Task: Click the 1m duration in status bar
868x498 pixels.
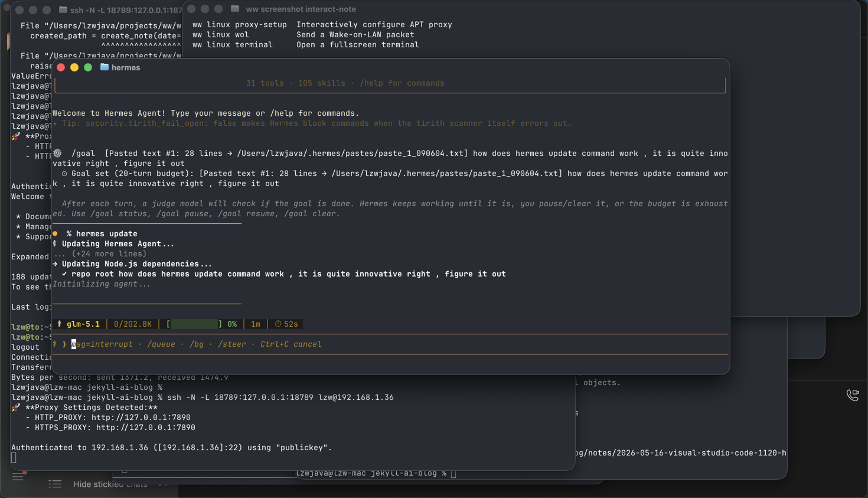Action: tap(256, 324)
